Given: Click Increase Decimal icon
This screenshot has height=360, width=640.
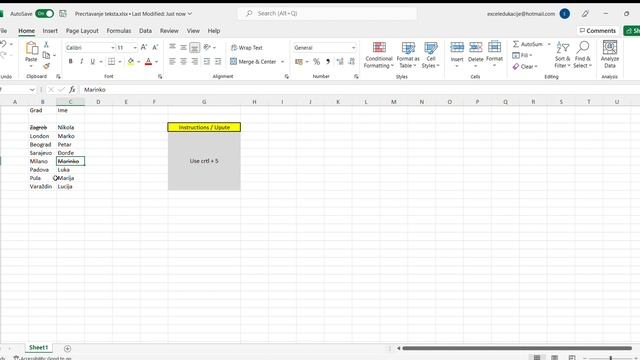Looking at the screenshot, I should [x=340, y=62].
